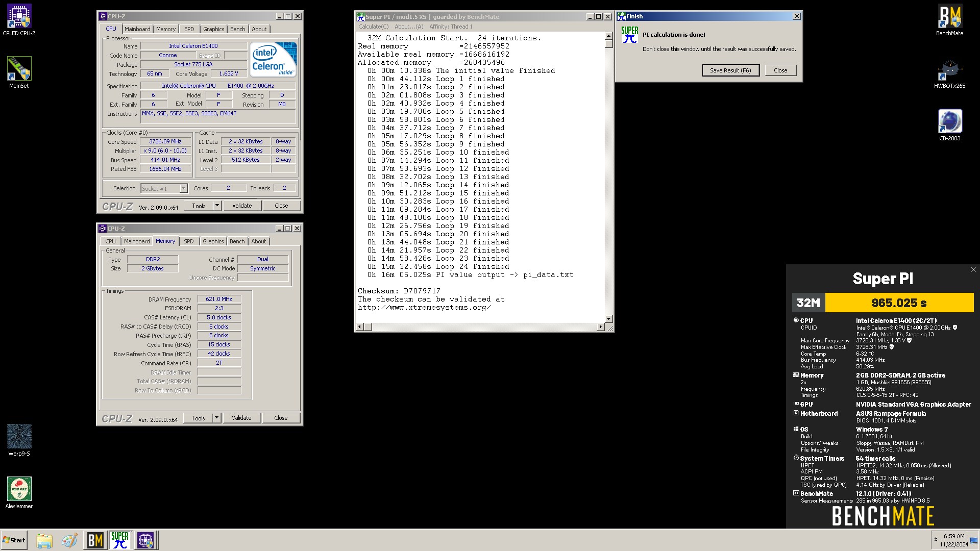Open About menu in Super PI

coord(409,27)
